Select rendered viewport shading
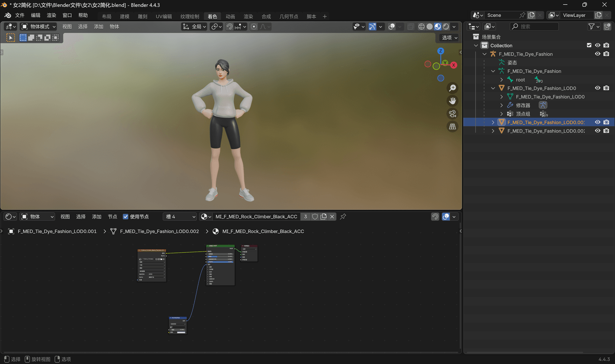615x364 pixels. click(x=446, y=26)
